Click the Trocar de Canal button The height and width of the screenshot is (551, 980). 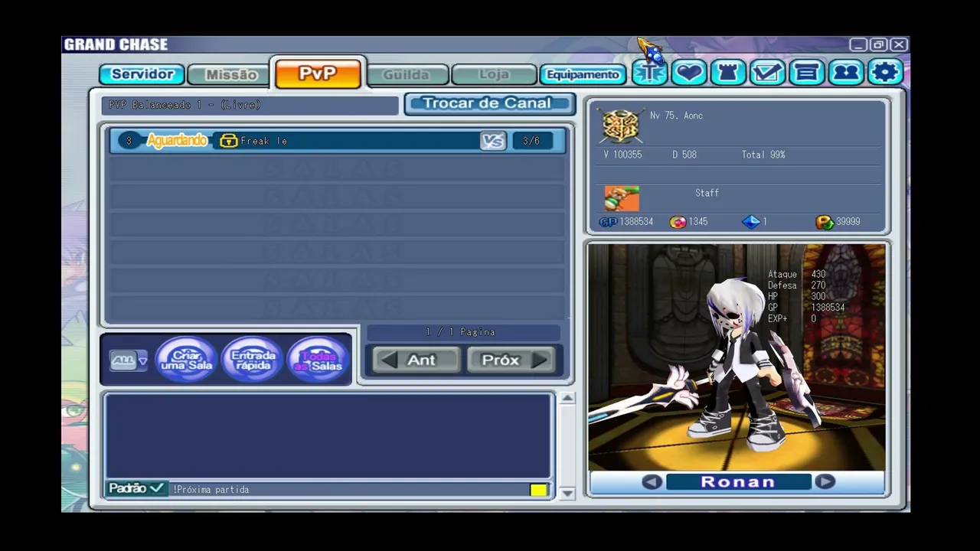[489, 103]
